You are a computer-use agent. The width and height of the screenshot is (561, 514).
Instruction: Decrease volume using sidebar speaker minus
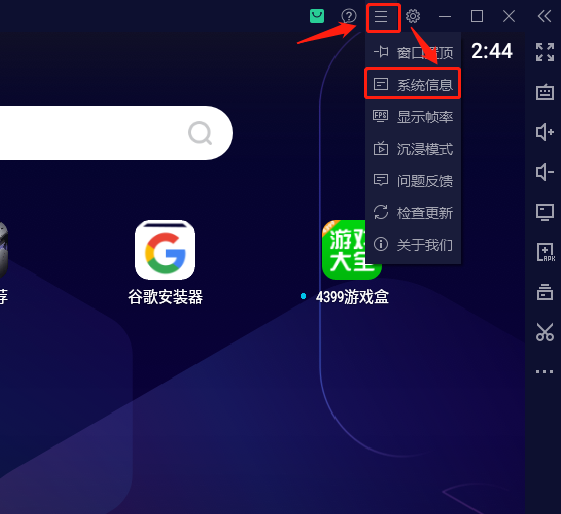[545, 172]
